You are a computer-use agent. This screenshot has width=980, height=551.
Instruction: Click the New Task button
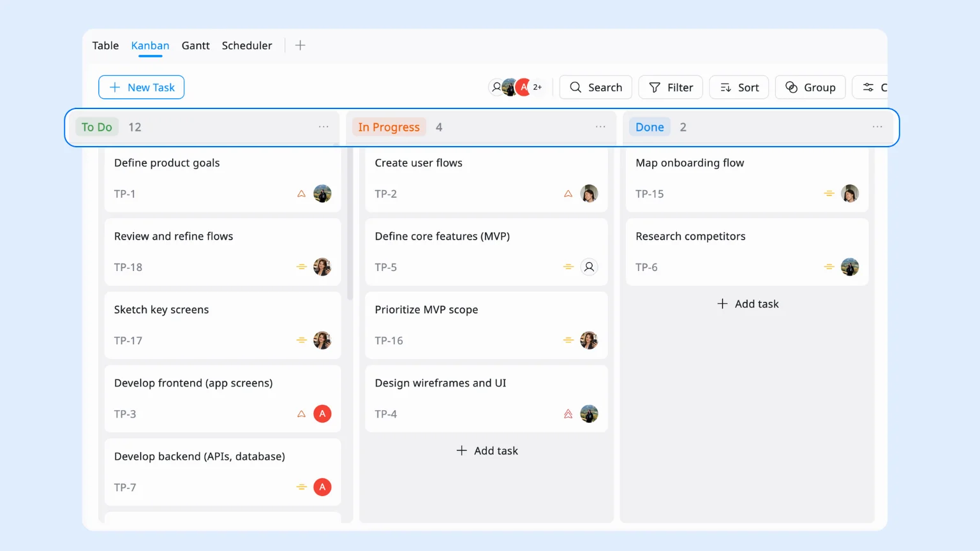[141, 87]
